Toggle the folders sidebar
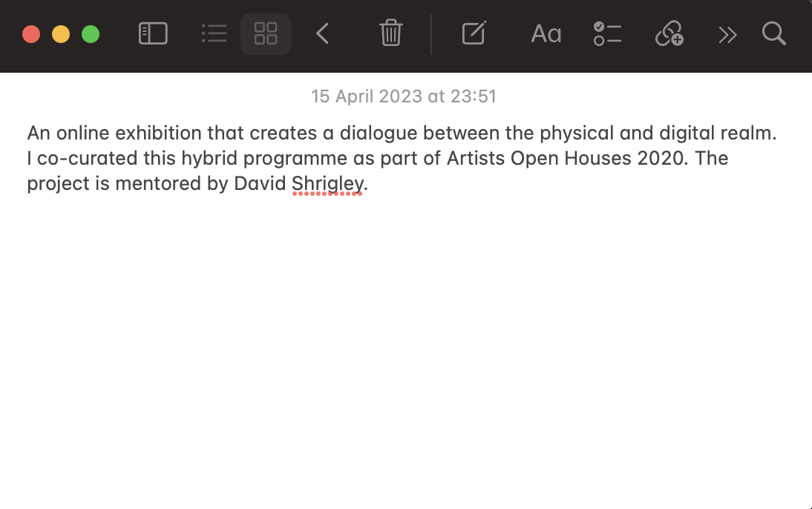This screenshot has width=812, height=509. [153, 33]
